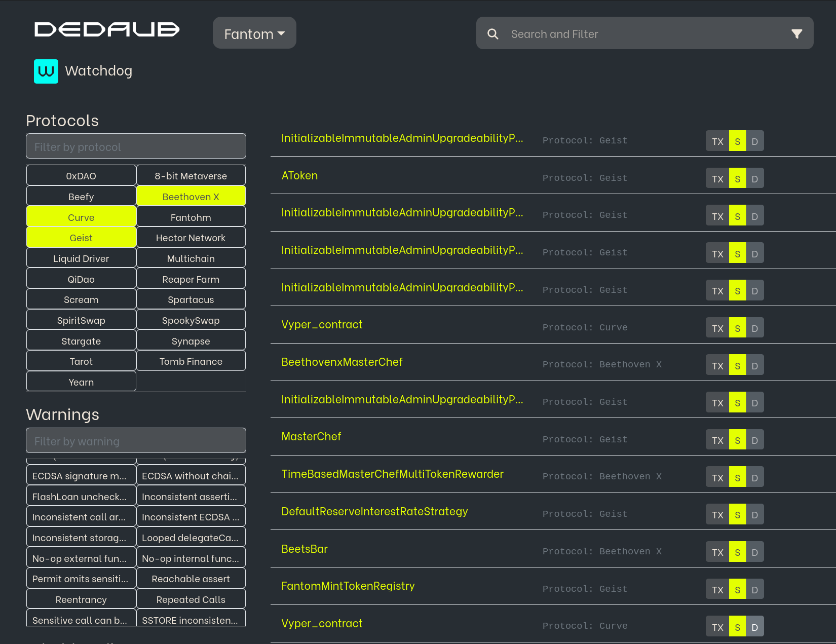Screen dimensions: 836x644
Task: Toggle the Liquid Driver protocol filter
Action: click(81, 258)
